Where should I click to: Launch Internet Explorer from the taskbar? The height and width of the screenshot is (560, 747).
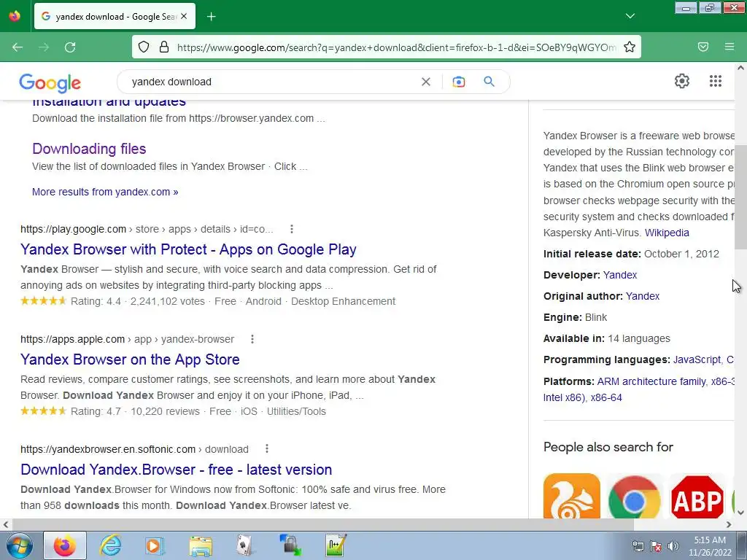[110, 545]
